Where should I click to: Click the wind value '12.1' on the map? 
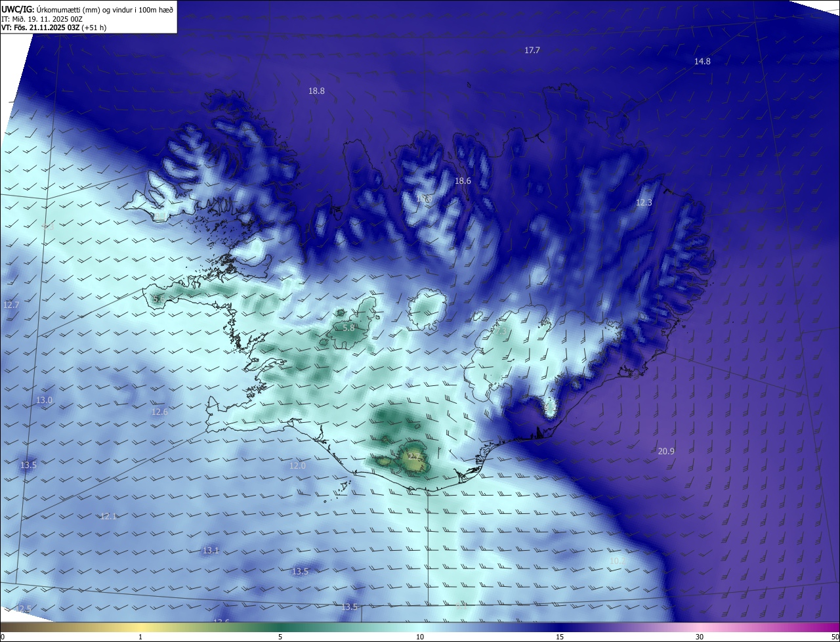(x=108, y=517)
